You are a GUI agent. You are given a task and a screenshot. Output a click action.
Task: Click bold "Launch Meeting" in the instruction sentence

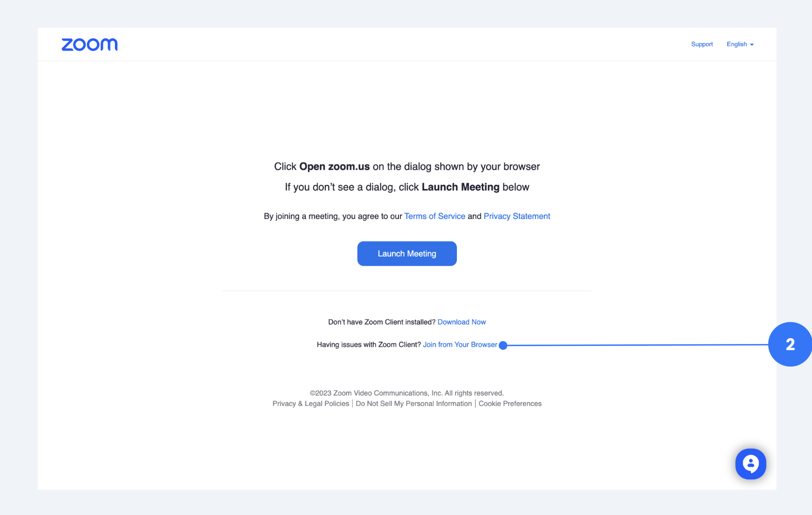point(460,187)
